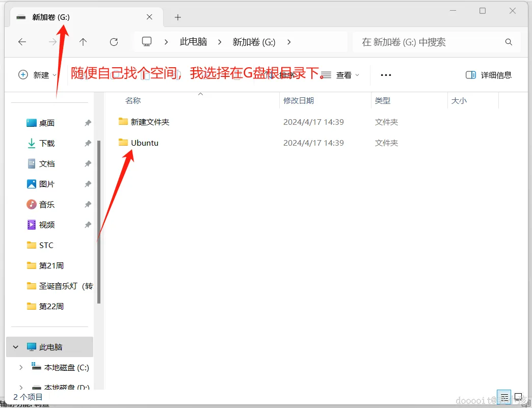Navigate to 此电脑 in breadcrumb bar

193,42
